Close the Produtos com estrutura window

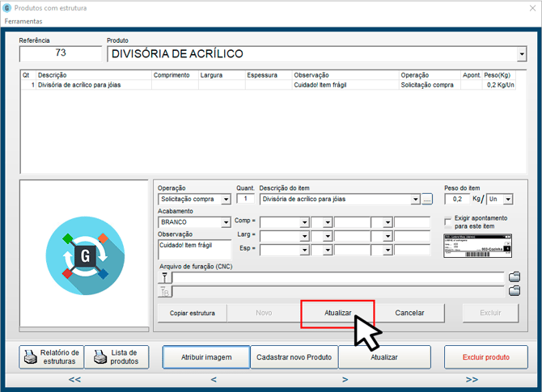(532, 8)
